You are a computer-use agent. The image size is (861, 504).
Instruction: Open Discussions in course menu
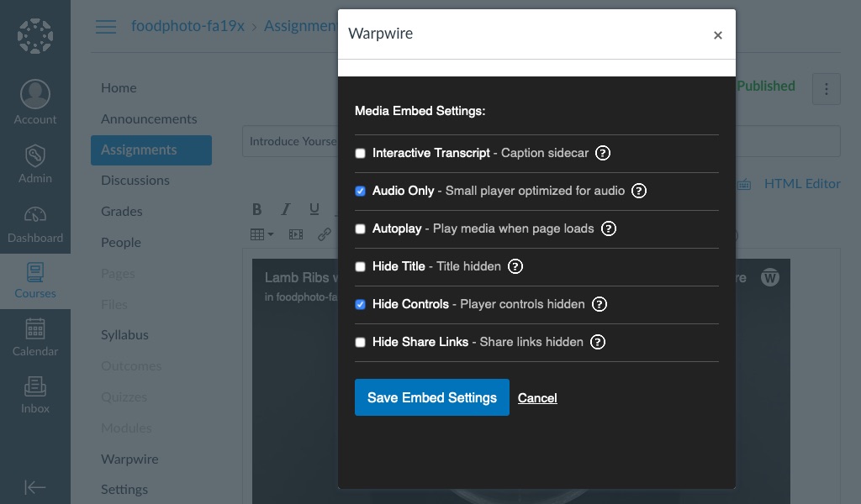coord(135,181)
